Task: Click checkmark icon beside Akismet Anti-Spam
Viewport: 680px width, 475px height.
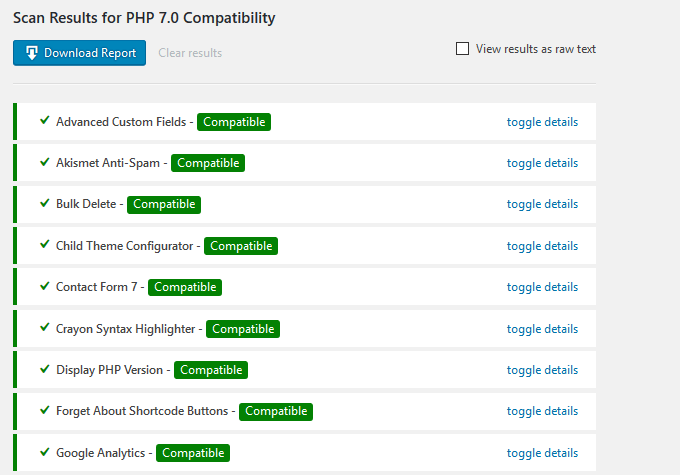Action: (x=44, y=162)
